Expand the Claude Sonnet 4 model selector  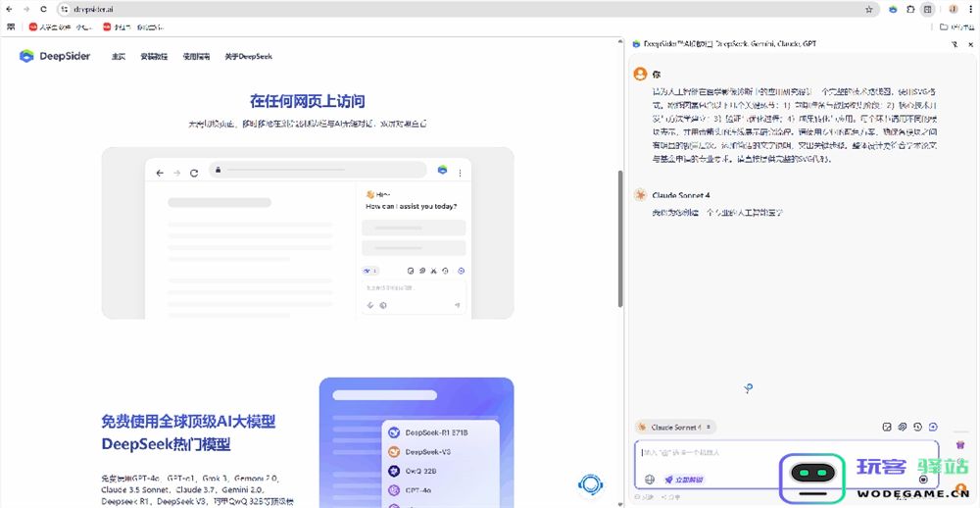point(675,428)
